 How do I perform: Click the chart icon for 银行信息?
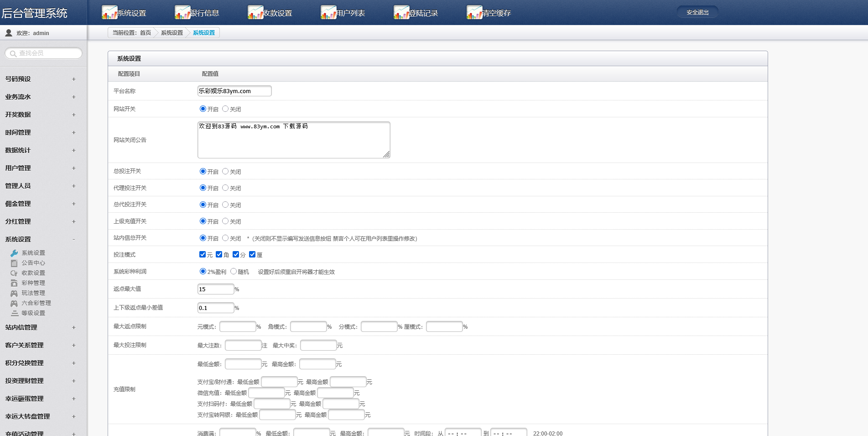coord(182,12)
